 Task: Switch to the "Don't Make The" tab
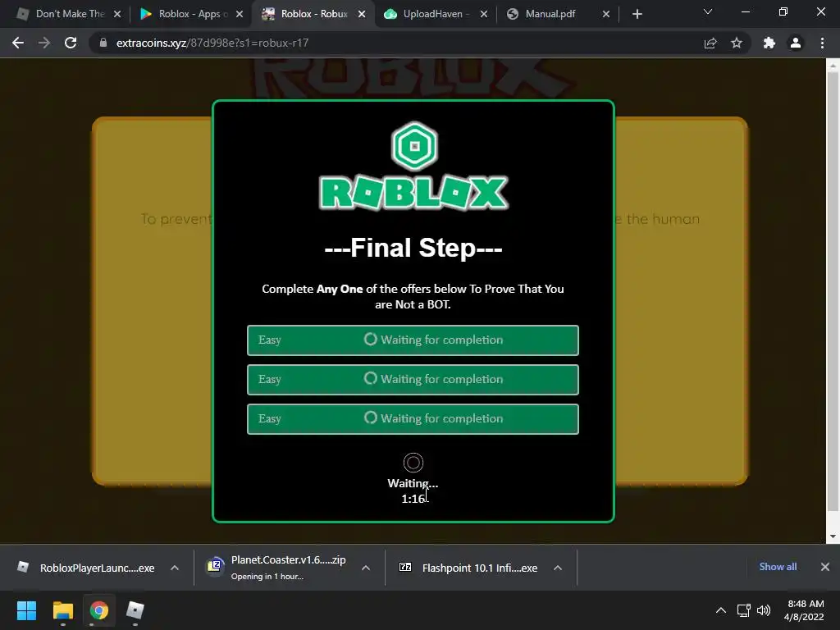coord(69,14)
